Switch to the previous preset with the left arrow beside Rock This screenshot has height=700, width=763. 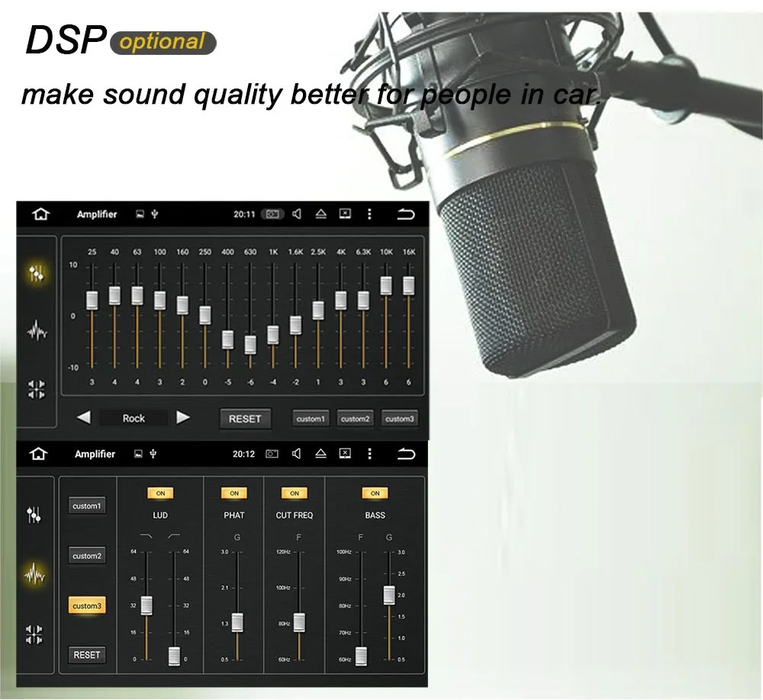pos(84,418)
